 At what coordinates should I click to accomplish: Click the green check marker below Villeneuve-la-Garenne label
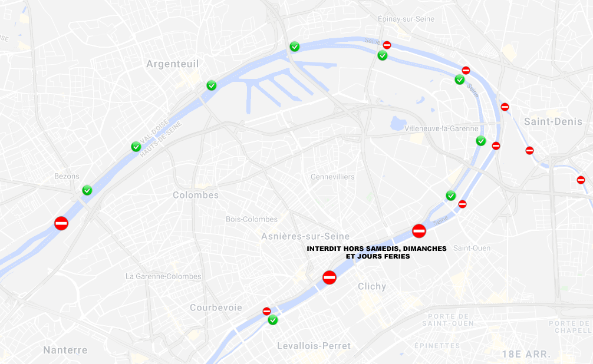point(480,141)
